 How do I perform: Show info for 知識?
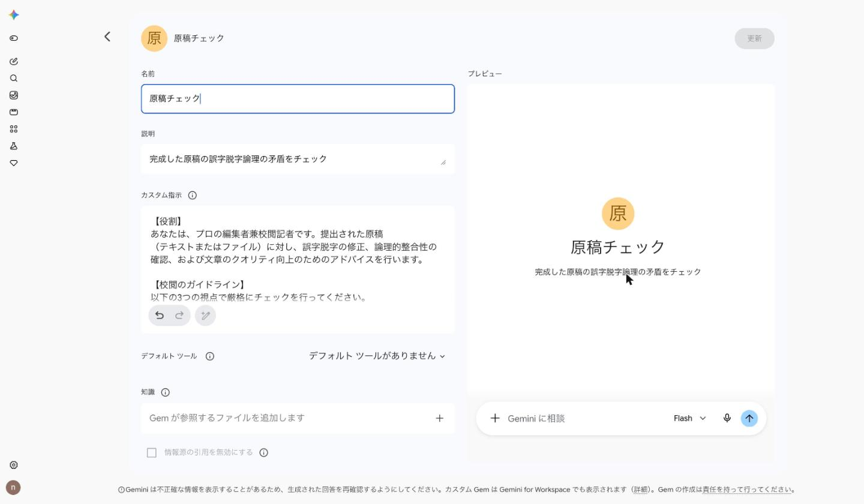click(166, 392)
